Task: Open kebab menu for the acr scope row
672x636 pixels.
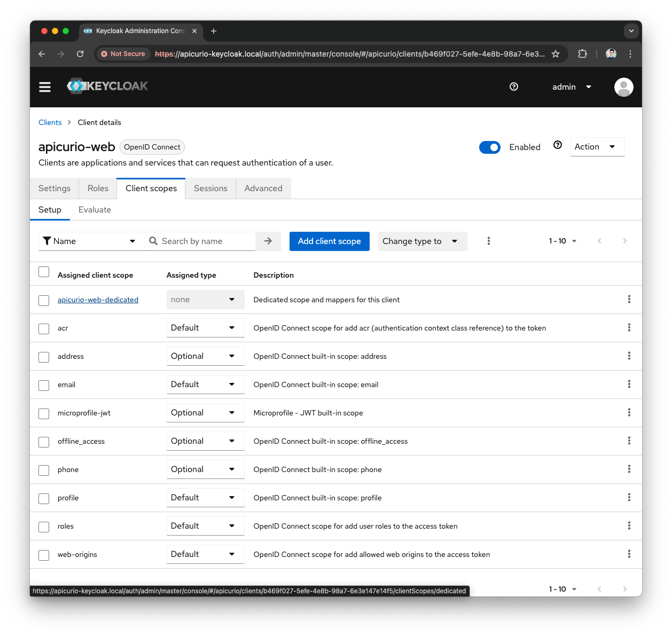Action: pos(629,327)
